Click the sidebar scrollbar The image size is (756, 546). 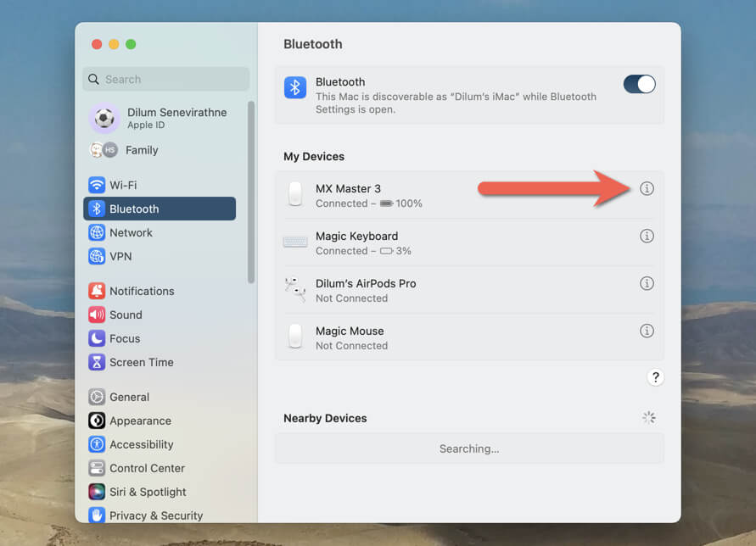click(x=250, y=192)
